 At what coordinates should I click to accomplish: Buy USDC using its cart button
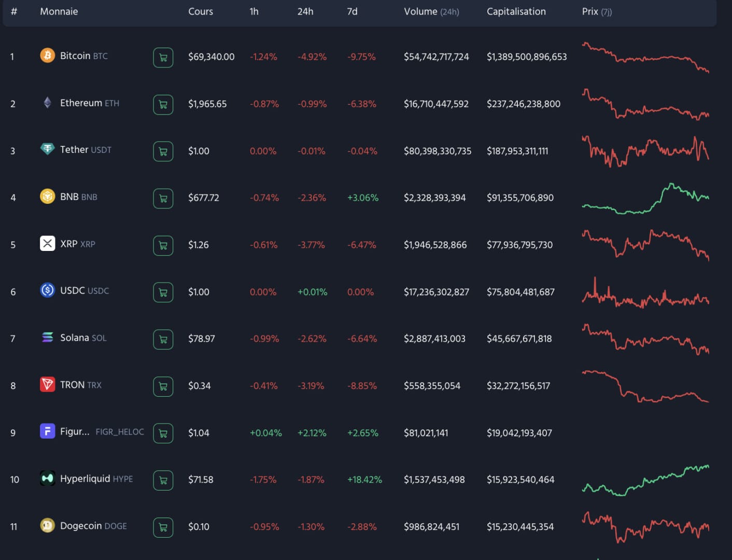[163, 292]
